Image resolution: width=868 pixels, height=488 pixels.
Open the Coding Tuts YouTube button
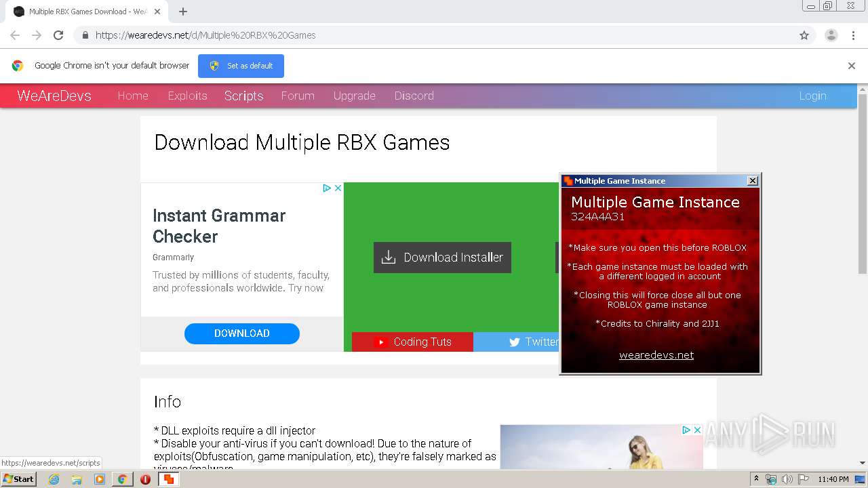pyautogui.click(x=412, y=342)
